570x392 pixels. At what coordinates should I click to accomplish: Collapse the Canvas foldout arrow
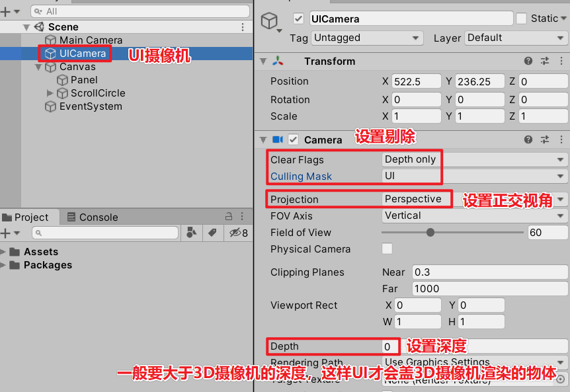pyautogui.click(x=38, y=67)
